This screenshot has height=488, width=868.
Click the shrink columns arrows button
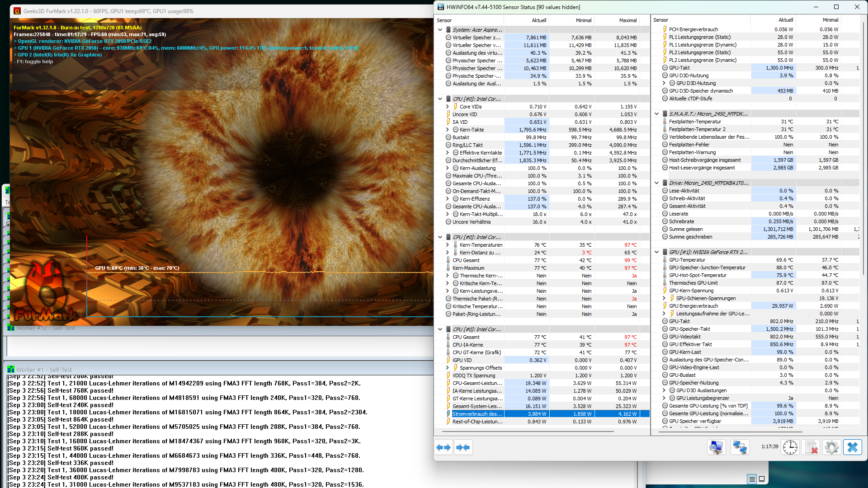pos(463,447)
